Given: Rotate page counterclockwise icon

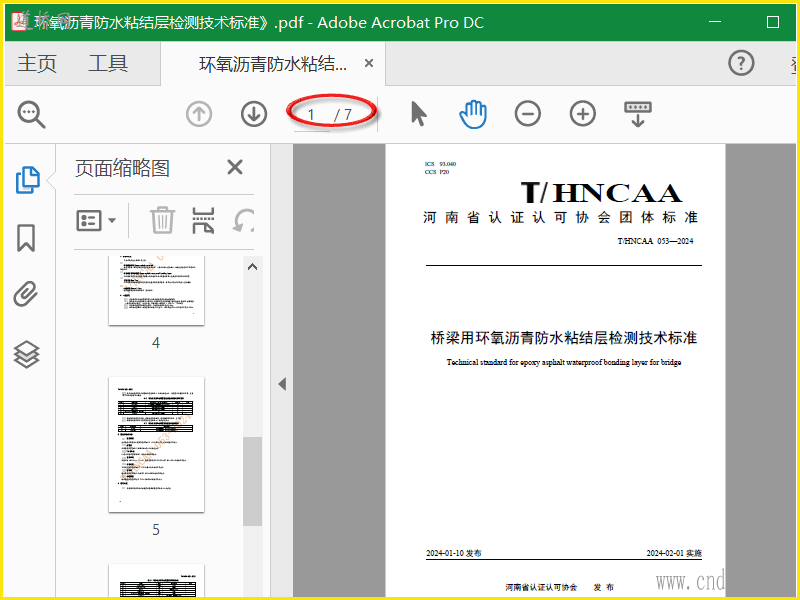Looking at the screenshot, I should point(243,220).
